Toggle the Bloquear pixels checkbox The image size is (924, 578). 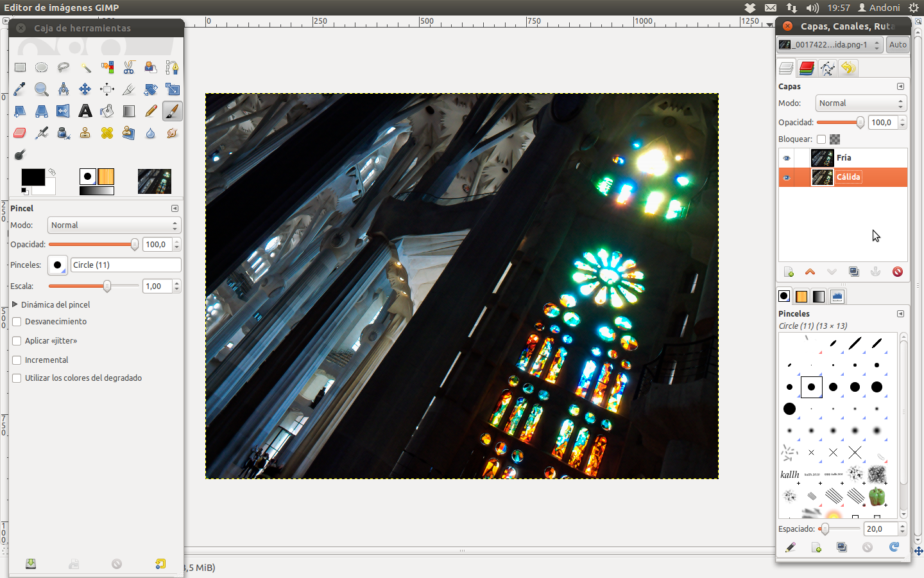[x=821, y=139]
